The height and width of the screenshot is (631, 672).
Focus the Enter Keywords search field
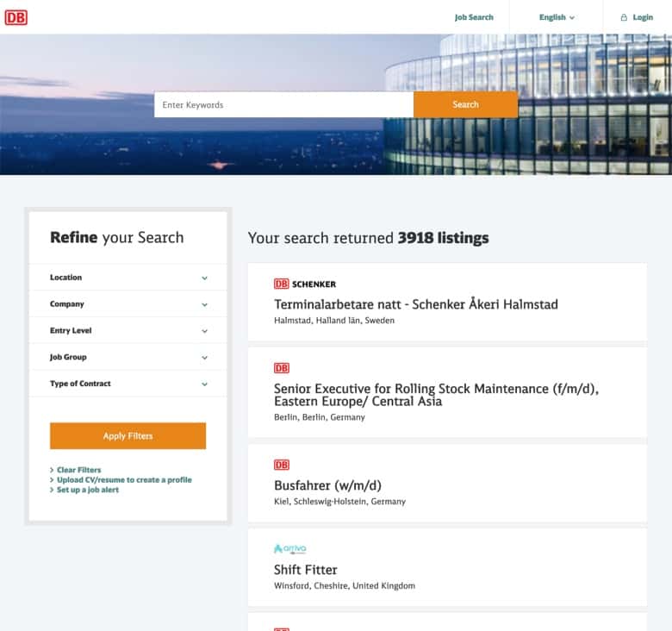[283, 105]
